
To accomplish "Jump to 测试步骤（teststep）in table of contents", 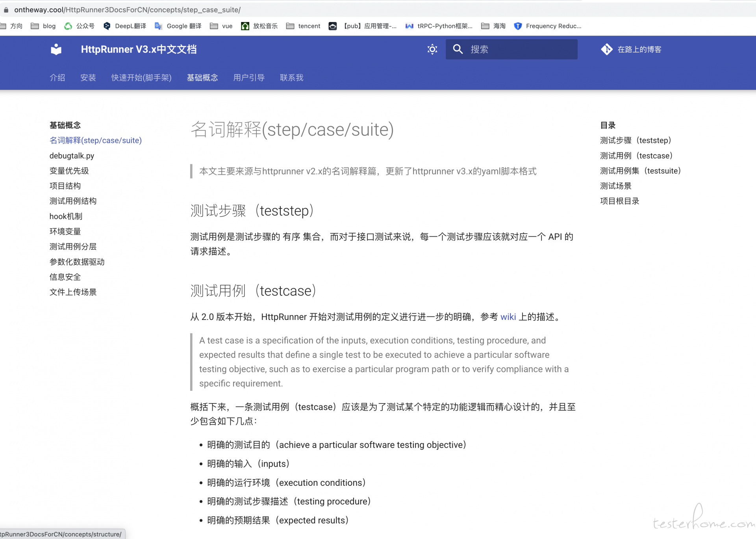I will (636, 140).
